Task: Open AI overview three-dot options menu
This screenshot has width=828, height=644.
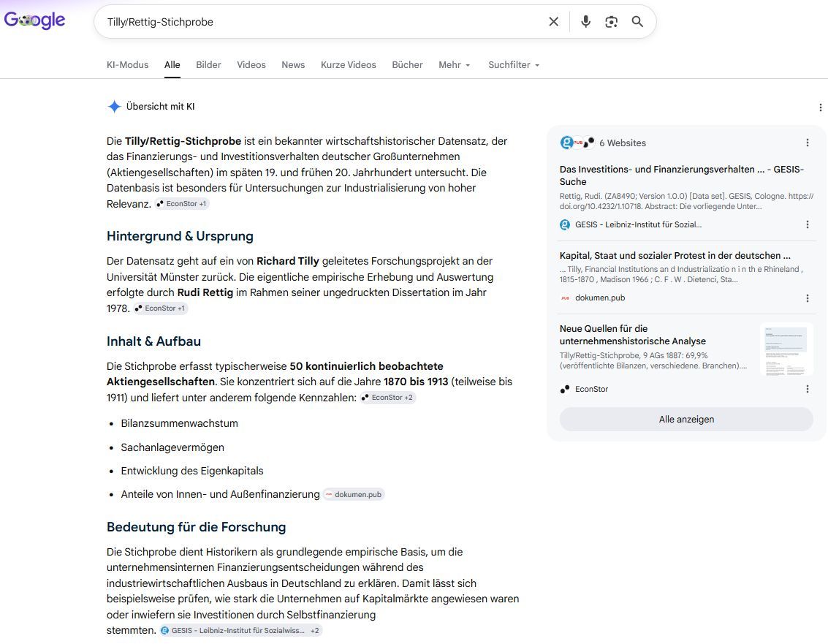Action: click(x=820, y=107)
